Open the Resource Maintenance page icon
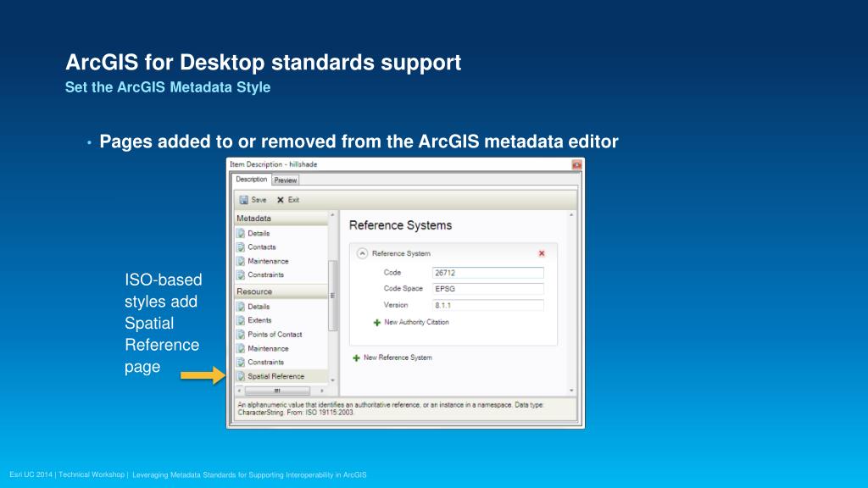868x488 pixels. (x=241, y=348)
